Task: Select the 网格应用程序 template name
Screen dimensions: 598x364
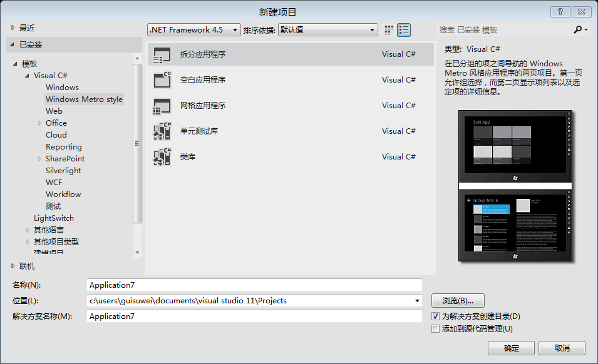Action: [x=203, y=106]
